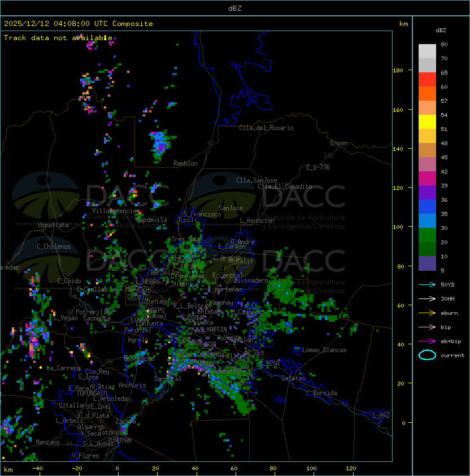
Task: Click the '180' tick on right km axis
Action: [x=398, y=71]
